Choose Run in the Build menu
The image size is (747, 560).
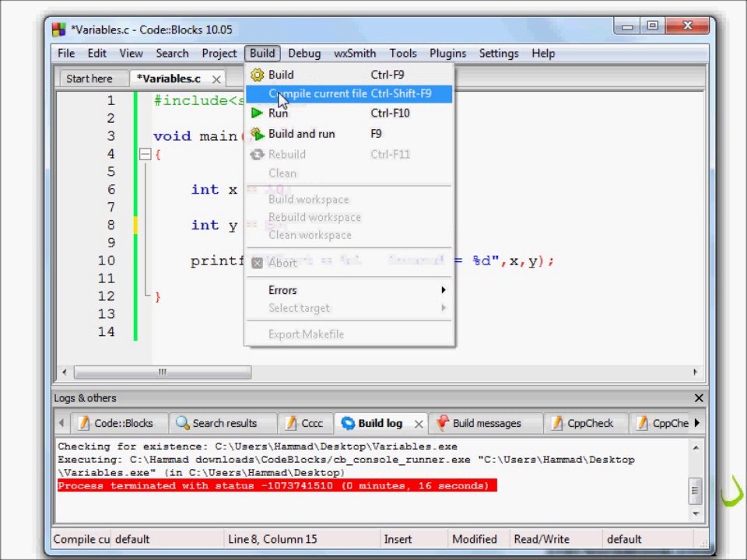tap(349, 114)
